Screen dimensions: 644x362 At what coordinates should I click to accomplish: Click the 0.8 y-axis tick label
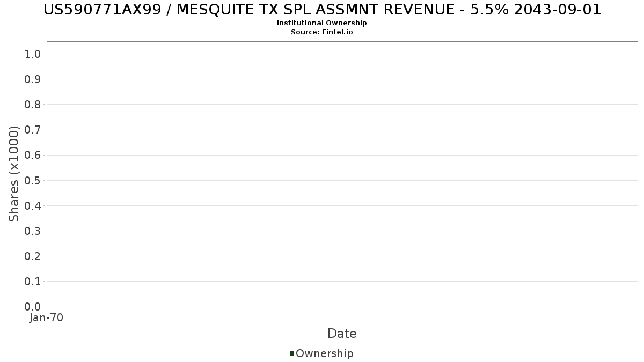pos(33,104)
